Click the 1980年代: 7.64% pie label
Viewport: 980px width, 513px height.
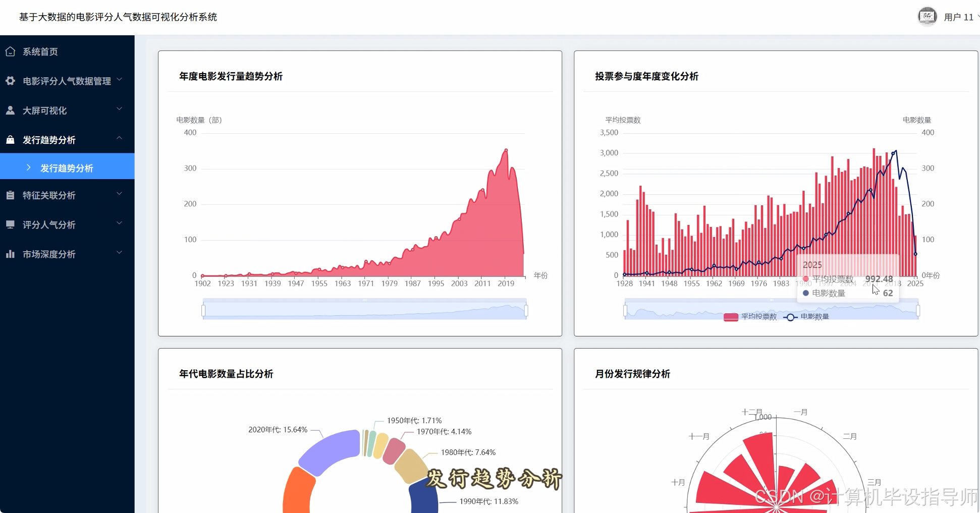pos(468,452)
